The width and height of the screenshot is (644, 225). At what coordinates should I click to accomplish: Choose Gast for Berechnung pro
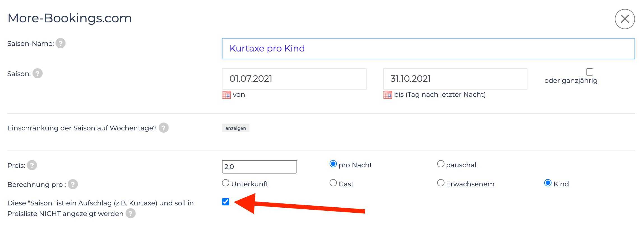point(333,183)
